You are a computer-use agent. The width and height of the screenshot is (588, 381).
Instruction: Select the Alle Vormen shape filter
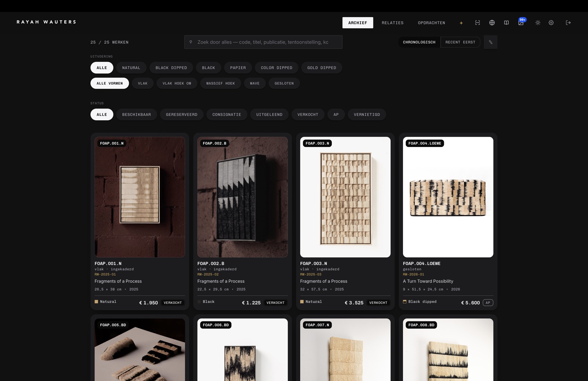point(110,83)
